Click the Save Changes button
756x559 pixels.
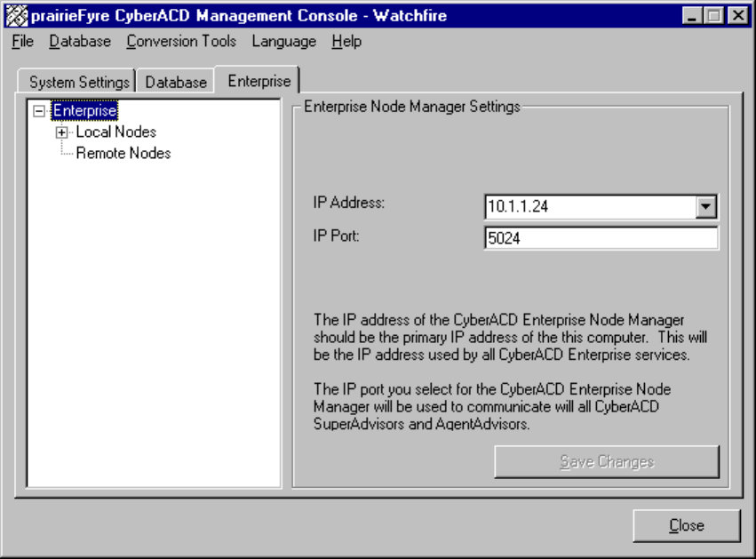pyautogui.click(x=607, y=461)
